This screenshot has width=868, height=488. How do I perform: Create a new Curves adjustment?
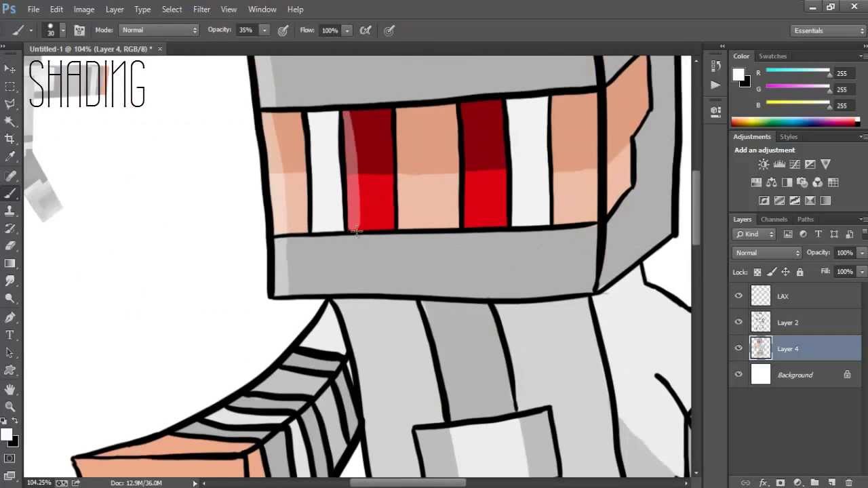tap(795, 164)
